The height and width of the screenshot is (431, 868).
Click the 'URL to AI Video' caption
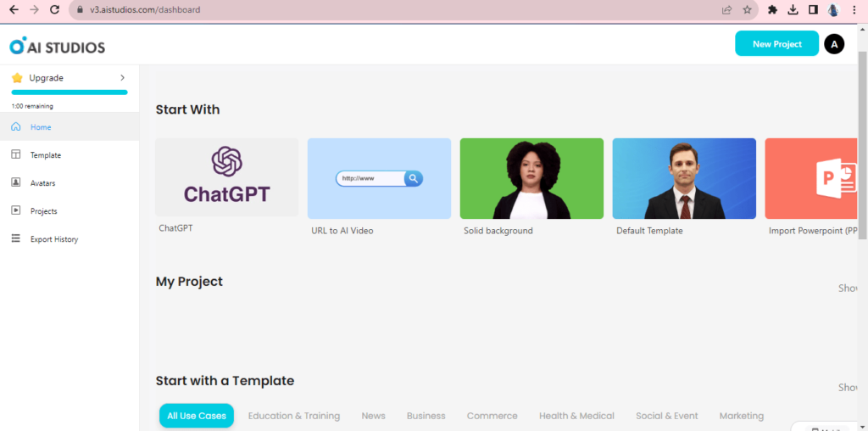(342, 231)
